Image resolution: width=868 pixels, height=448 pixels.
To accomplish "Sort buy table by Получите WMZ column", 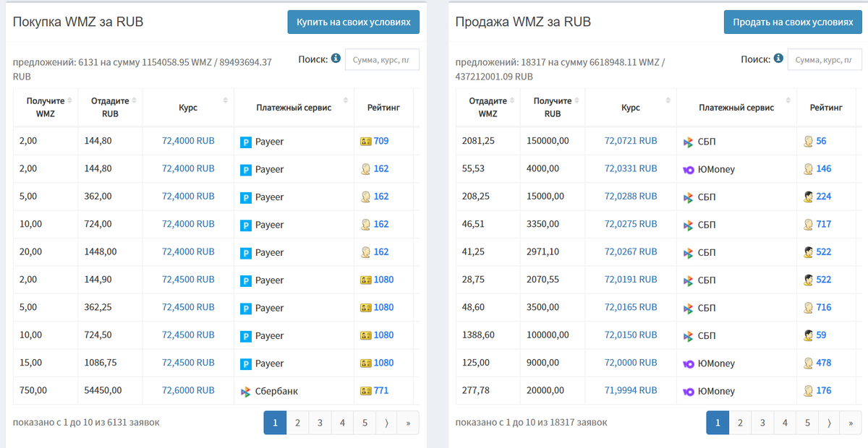I will [x=46, y=108].
